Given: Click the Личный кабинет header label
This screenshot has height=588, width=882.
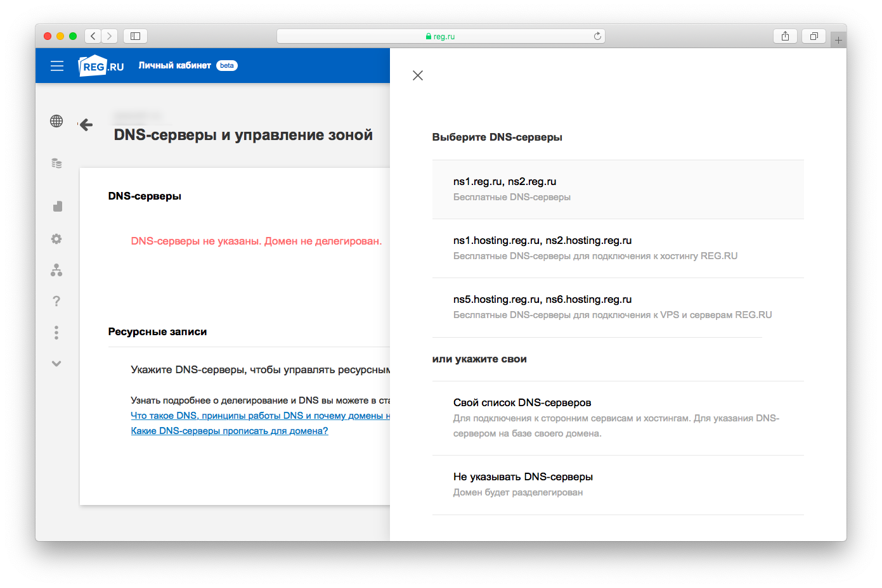Looking at the screenshot, I should [175, 65].
